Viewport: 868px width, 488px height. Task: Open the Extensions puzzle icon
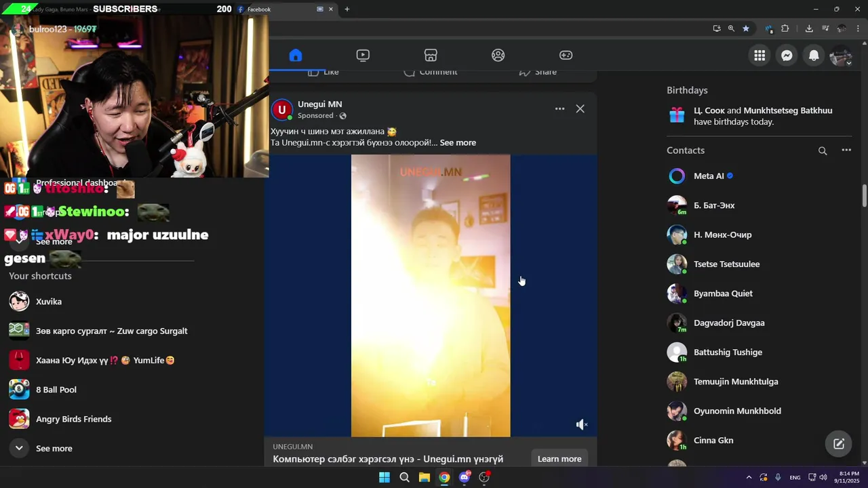point(785,28)
